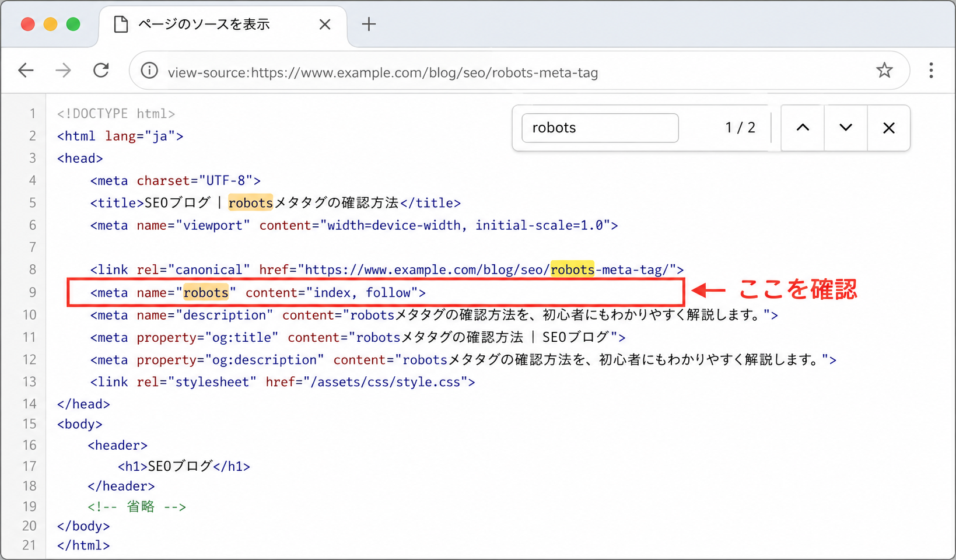Click the og:title property line
This screenshot has width=956, height=560.
tap(358, 337)
